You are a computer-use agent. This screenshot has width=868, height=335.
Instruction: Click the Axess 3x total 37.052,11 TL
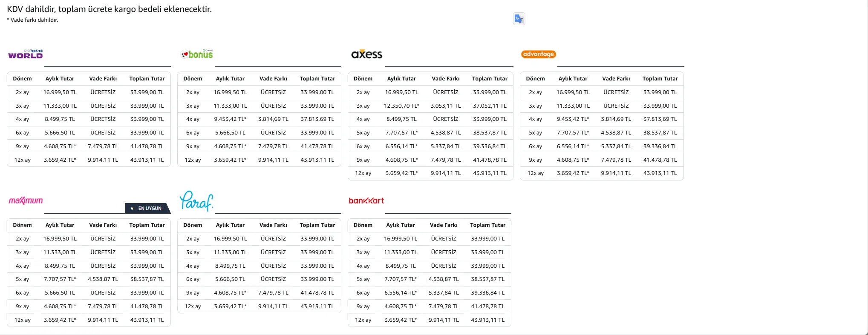(x=490, y=106)
